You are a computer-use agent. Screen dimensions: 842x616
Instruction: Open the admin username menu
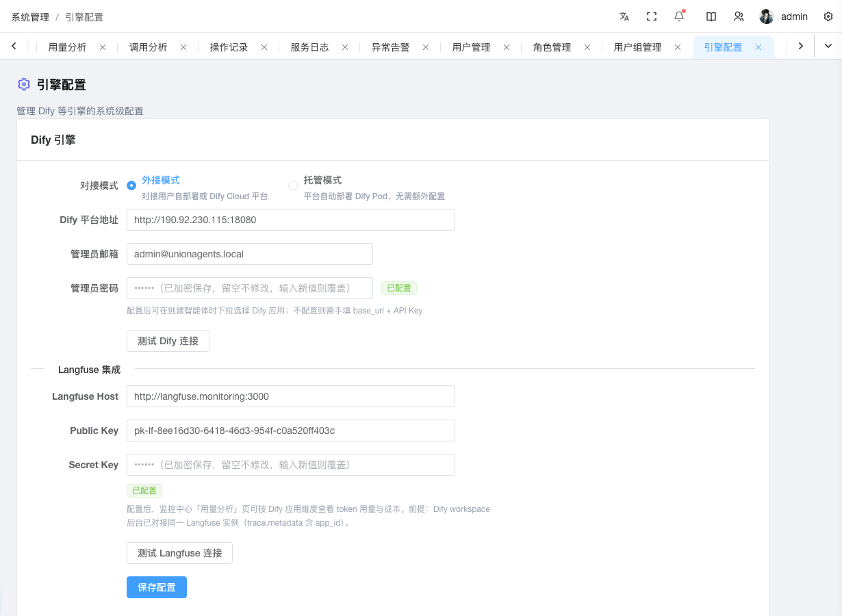(795, 16)
